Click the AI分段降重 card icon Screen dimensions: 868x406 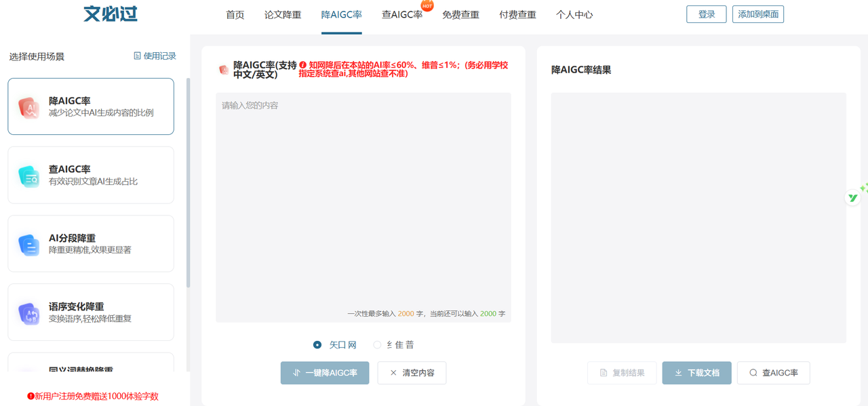[x=28, y=245]
